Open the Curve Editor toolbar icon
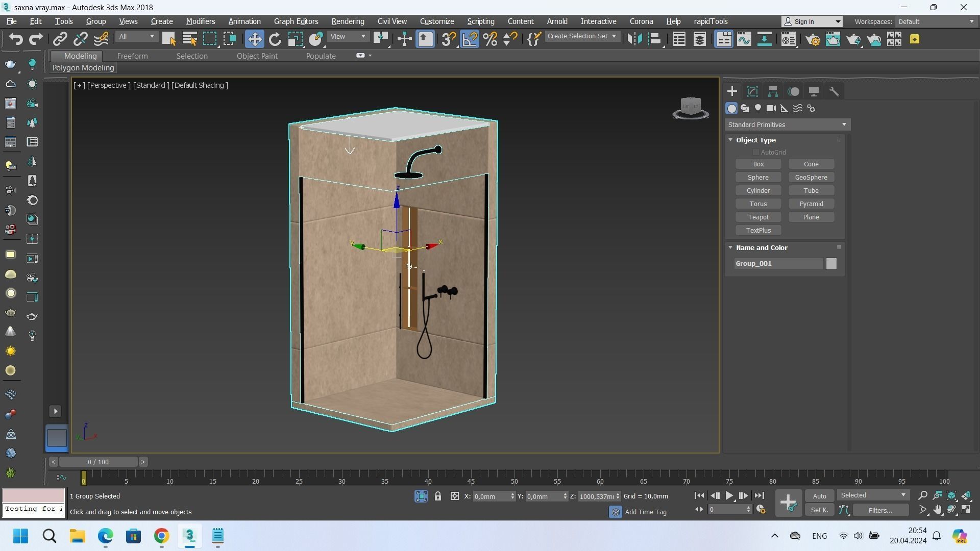 tap(744, 39)
